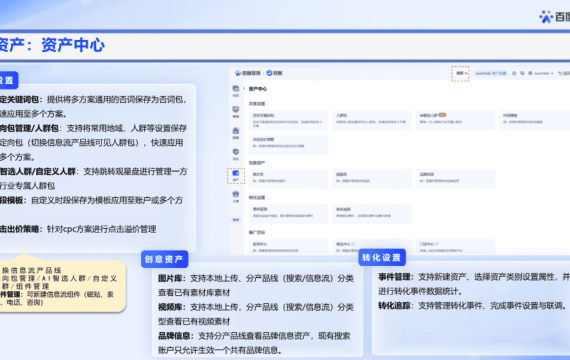This screenshot has width=570, height=360.
Task: Click the small pill button below the sidebar icons
Action: (x=236, y=220)
